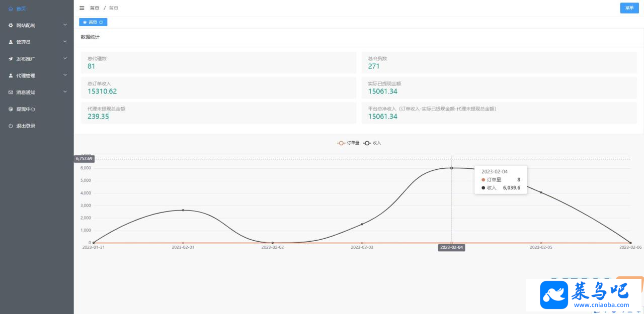Click first 首页 breadcrumb link
The image size is (644, 314).
point(95,8)
